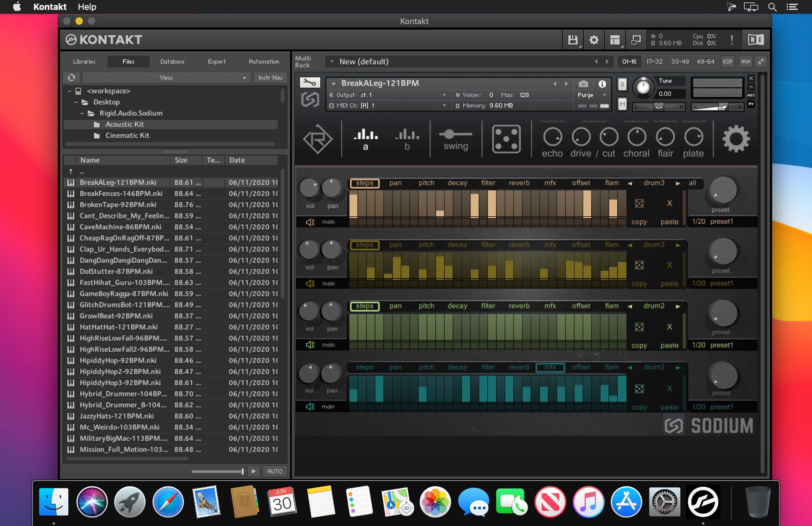This screenshot has height=526, width=812.
Task: Open macOS Spotlight search icon
Action: [772, 7]
